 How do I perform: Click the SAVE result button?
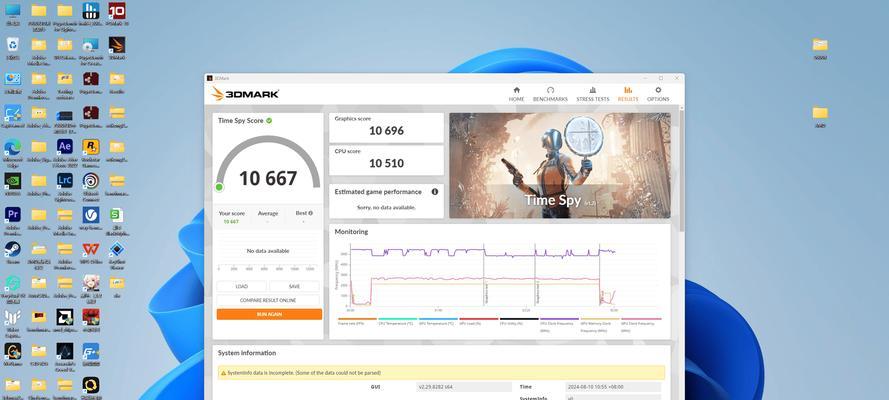tap(294, 286)
